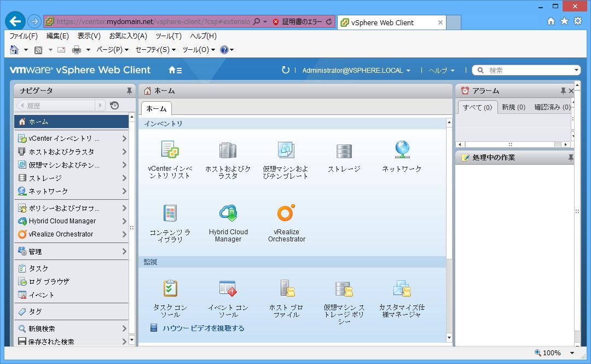
Task: Click the RSS feeds icon in command bar
Action: point(38,50)
